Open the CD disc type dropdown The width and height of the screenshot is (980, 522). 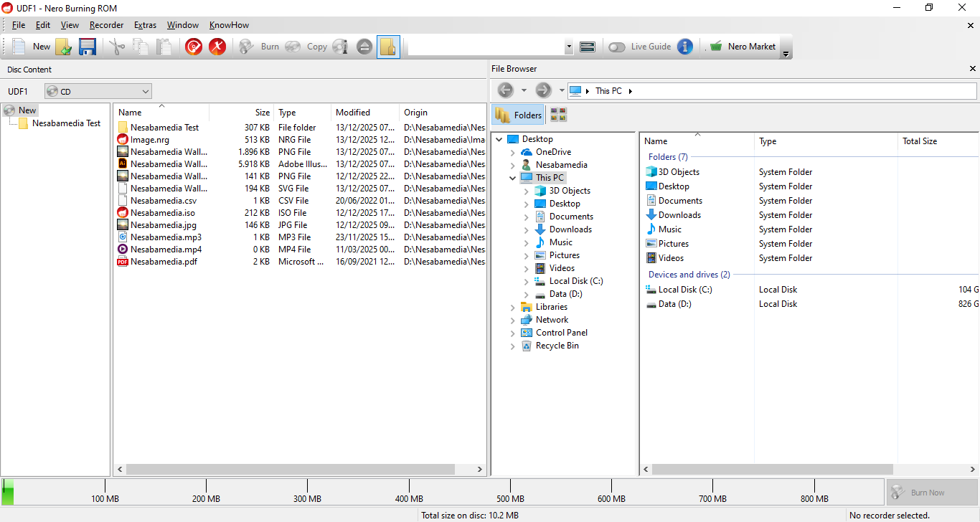[98, 91]
